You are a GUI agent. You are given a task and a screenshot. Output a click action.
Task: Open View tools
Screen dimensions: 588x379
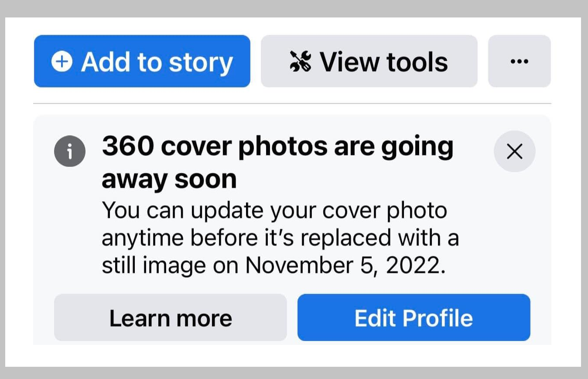click(369, 61)
